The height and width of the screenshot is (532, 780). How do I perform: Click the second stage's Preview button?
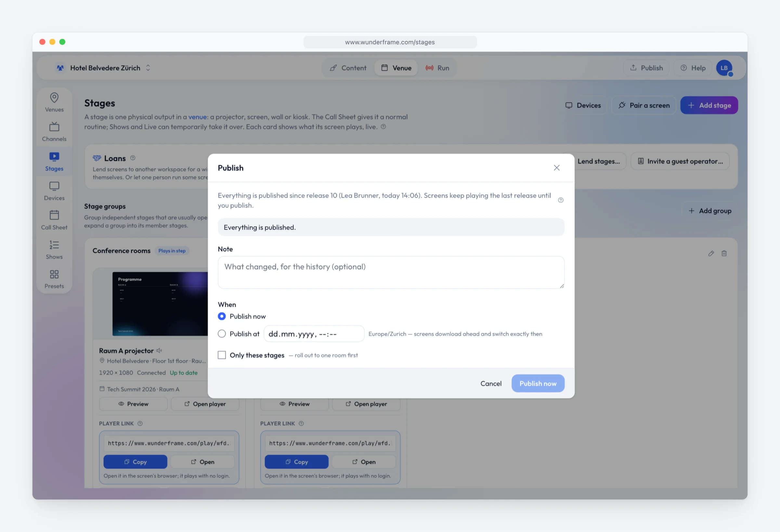pos(294,404)
